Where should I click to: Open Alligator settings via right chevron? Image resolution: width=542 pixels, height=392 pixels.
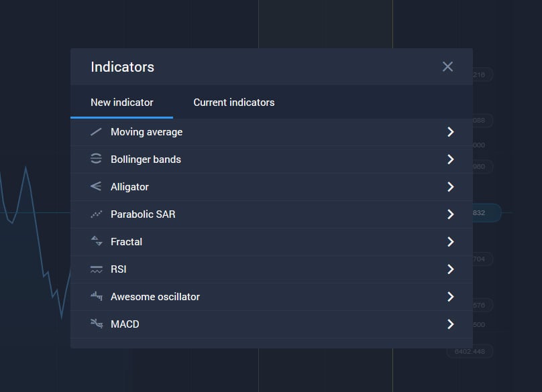[451, 187]
